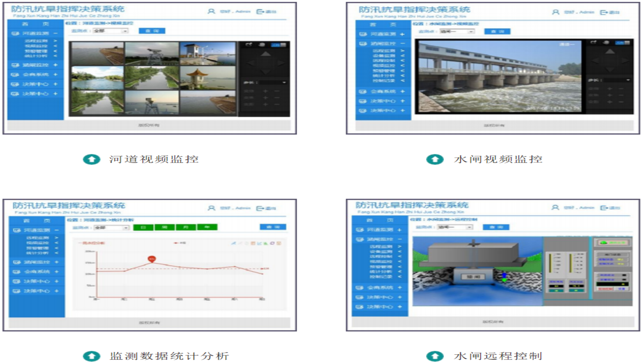The image size is (644, 362).
Task: Click green 年 button above the chart
Action: click(207, 227)
